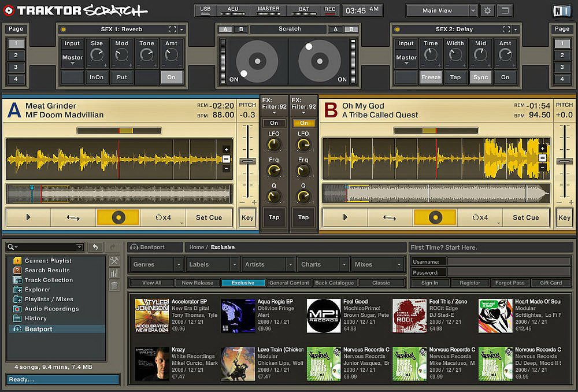Click the Deck A pitch fader
Image resolution: width=578 pixels, height=392 pixels.
coord(248,161)
